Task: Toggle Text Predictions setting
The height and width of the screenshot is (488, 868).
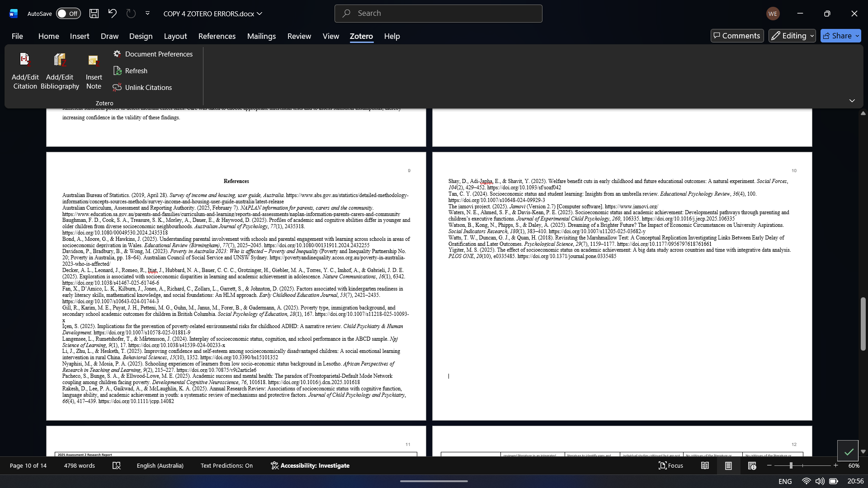Action: click(x=226, y=465)
